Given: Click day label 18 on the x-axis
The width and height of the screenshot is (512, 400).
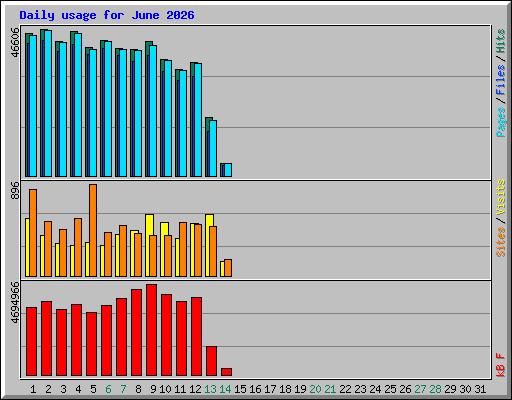Looking at the screenshot, I should 285,389.
